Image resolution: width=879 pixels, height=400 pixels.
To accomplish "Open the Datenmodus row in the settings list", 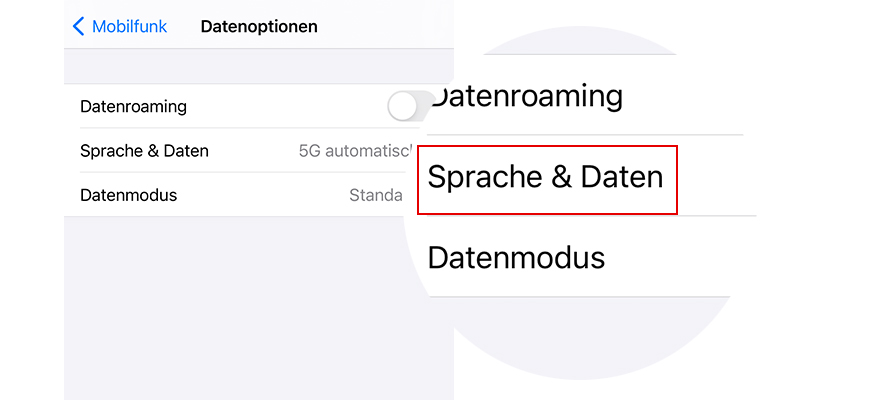I will [128, 195].
